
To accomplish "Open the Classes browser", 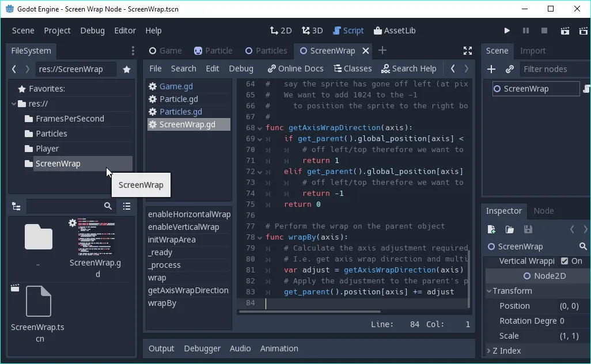I will (x=353, y=69).
